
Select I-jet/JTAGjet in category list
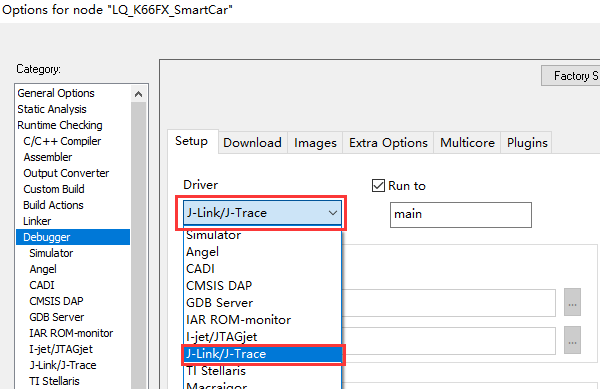pyautogui.click(x=61, y=349)
